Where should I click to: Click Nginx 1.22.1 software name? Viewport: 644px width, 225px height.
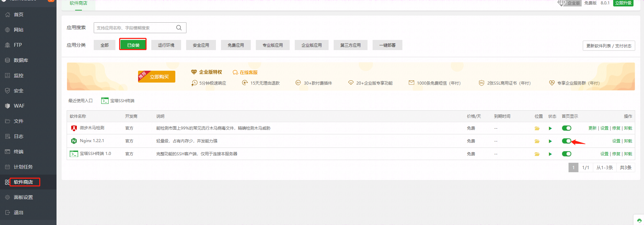pyautogui.click(x=92, y=141)
